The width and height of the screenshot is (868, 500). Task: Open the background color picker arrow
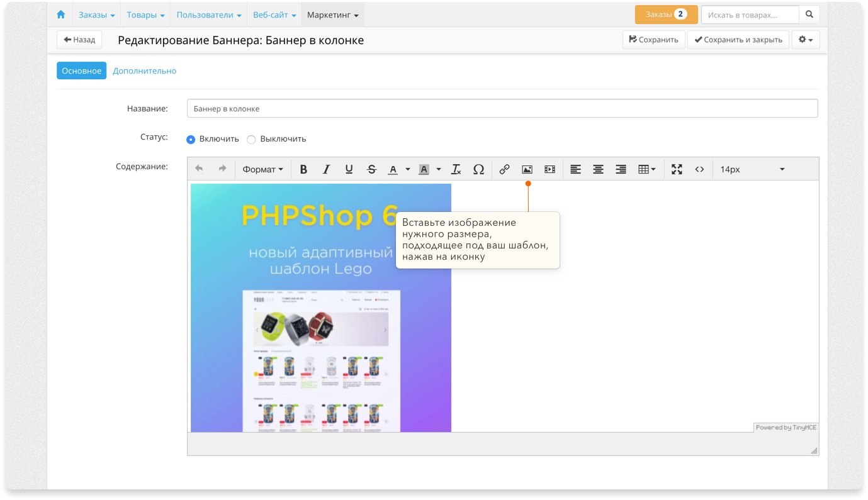(439, 169)
